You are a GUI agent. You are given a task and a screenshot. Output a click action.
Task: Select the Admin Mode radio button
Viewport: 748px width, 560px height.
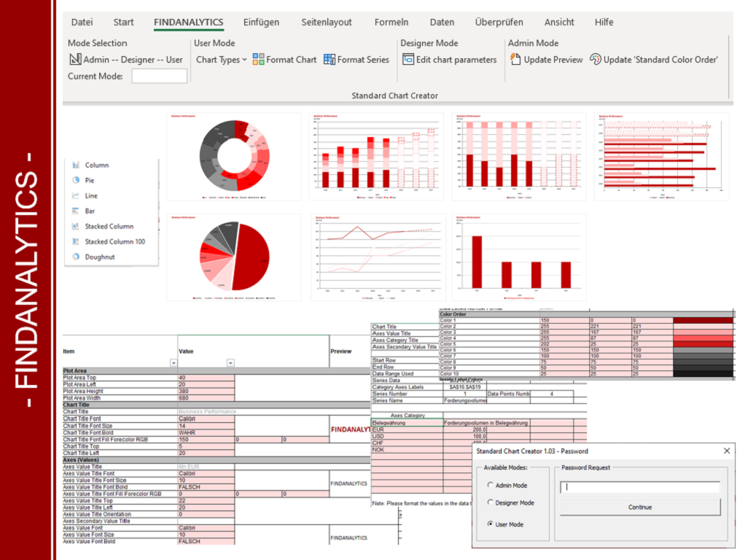[490, 485]
